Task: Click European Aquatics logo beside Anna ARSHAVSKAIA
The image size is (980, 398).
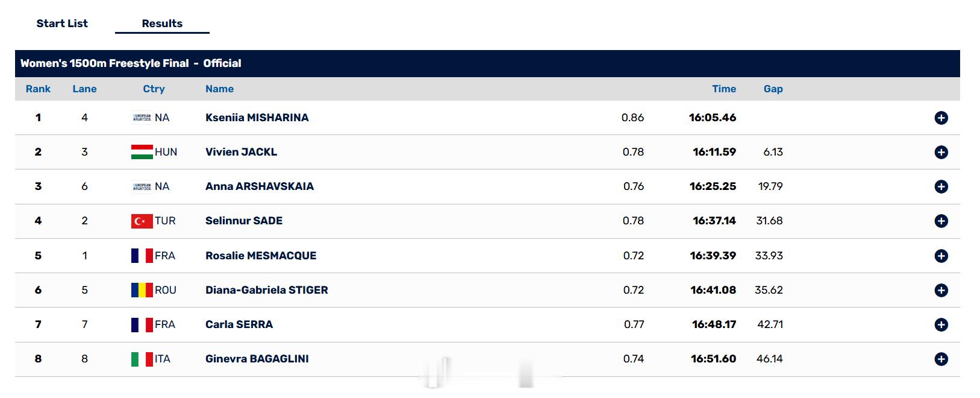Action: click(x=142, y=186)
